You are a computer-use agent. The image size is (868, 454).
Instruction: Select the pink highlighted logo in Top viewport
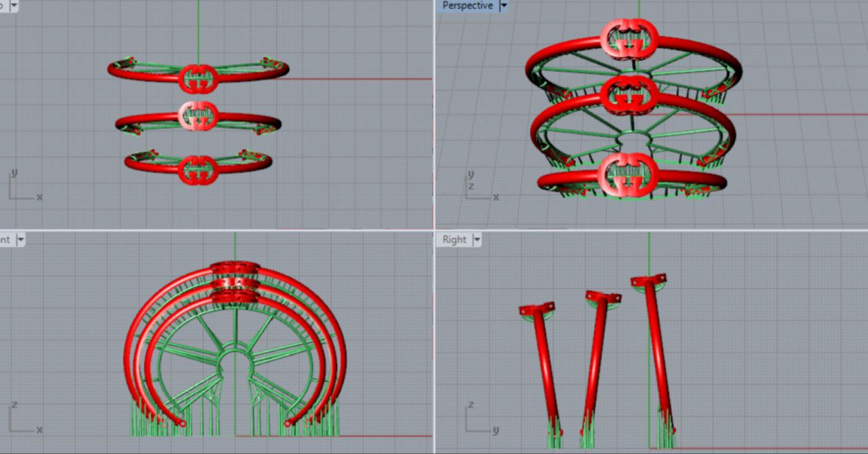(x=198, y=115)
